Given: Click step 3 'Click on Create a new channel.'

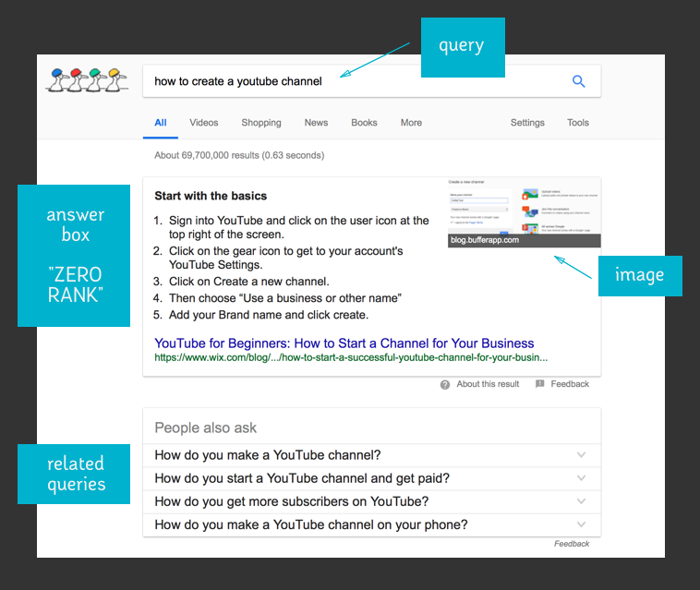Looking at the screenshot, I should click(x=249, y=282).
